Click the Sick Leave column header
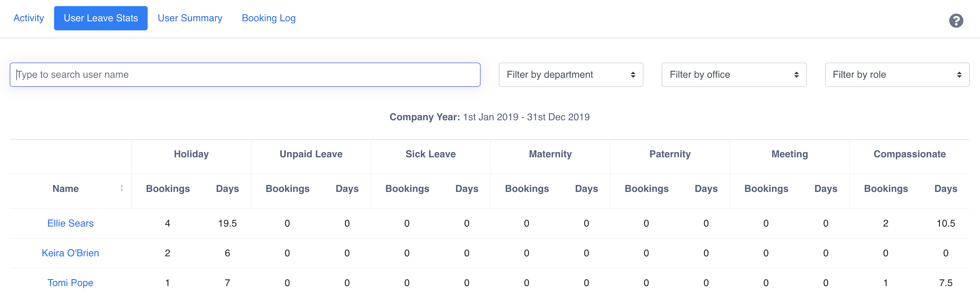 [x=431, y=154]
